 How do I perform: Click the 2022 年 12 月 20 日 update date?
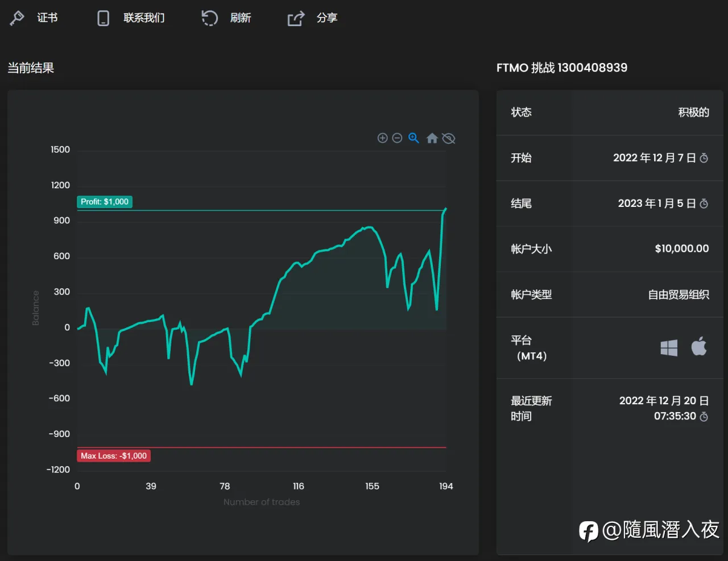pyautogui.click(x=664, y=401)
